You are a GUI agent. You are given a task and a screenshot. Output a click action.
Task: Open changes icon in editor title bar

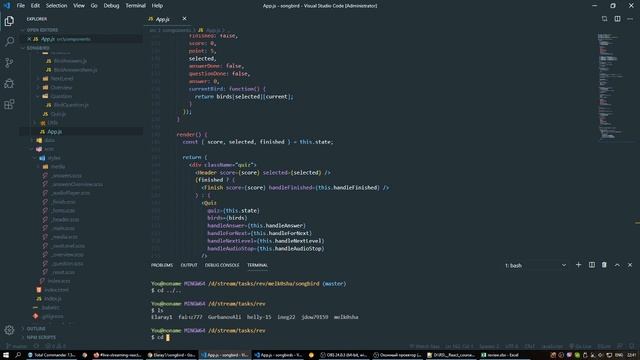pos(604,19)
